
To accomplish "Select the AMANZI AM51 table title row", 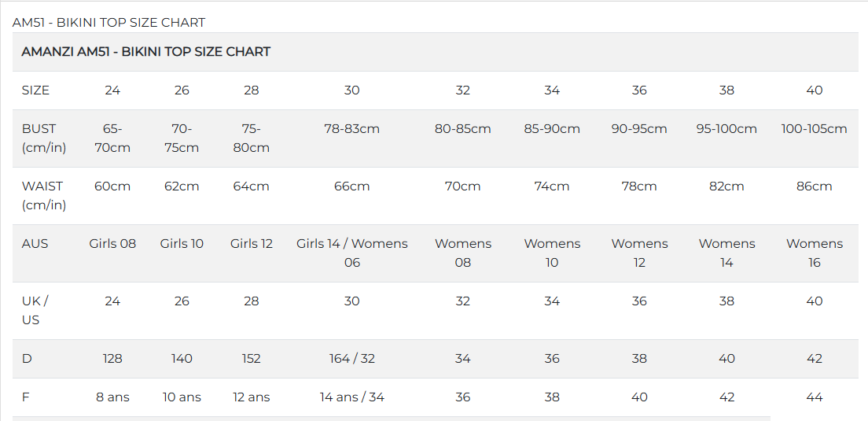I will (x=145, y=52).
